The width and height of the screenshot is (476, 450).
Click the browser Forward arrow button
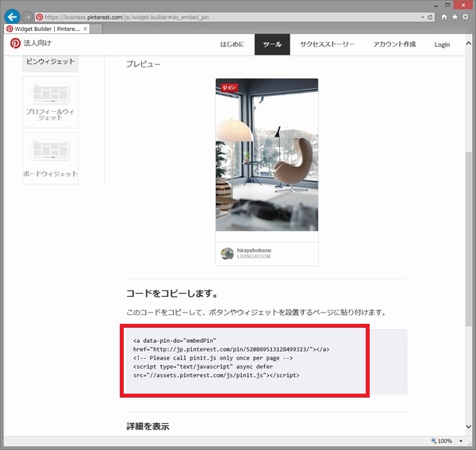[x=28, y=16]
